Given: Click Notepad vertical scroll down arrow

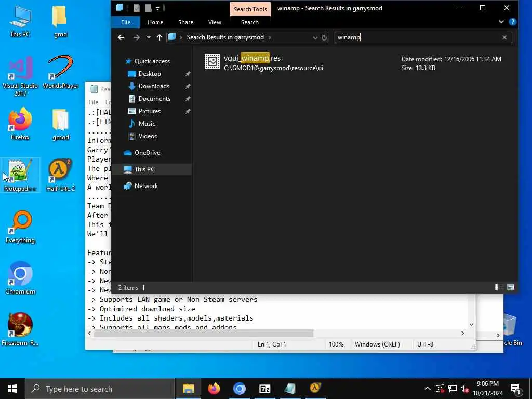Looking at the screenshot, I should [471, 325].
